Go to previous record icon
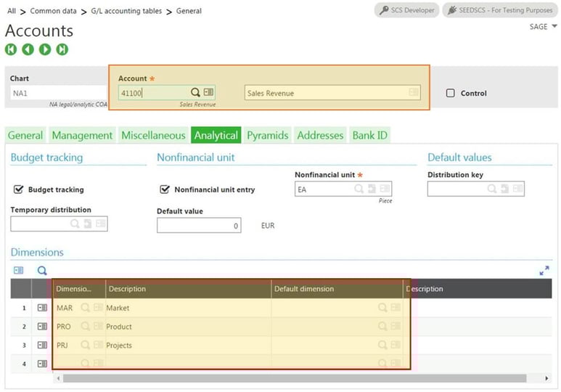 point(28,49)
